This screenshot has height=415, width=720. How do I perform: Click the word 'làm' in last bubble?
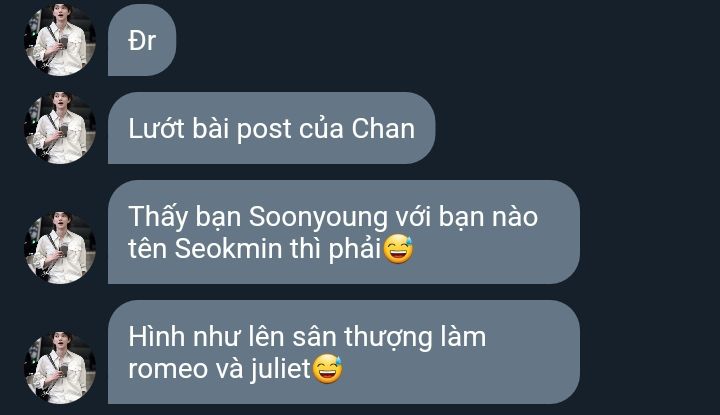coord(463,336)
